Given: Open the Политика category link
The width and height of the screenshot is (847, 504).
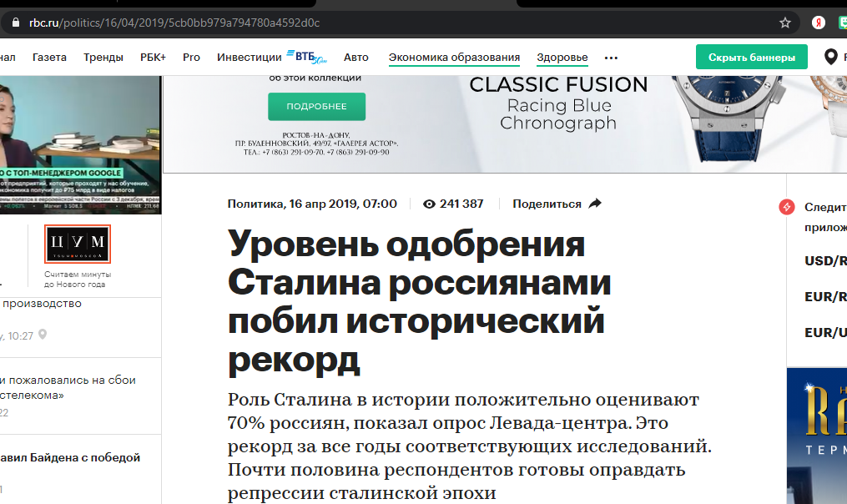Looking at the screenshot, I should click(255, 204).
